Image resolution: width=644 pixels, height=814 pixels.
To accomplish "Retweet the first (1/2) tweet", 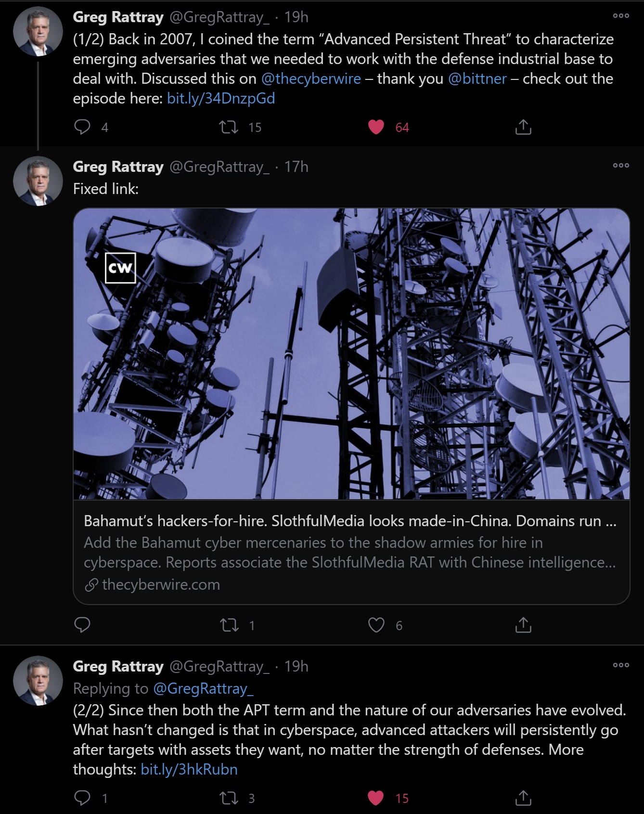I will coord(229,127).
